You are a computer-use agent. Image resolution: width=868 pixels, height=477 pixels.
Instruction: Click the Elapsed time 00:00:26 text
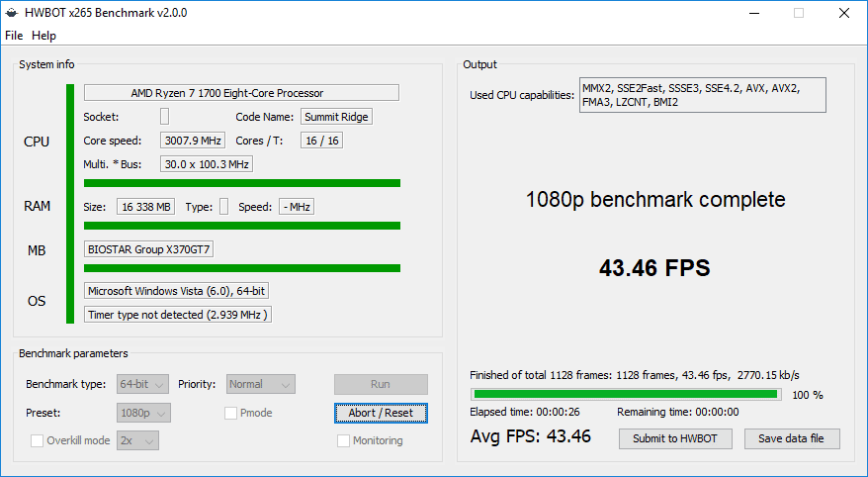pos(525,412)
